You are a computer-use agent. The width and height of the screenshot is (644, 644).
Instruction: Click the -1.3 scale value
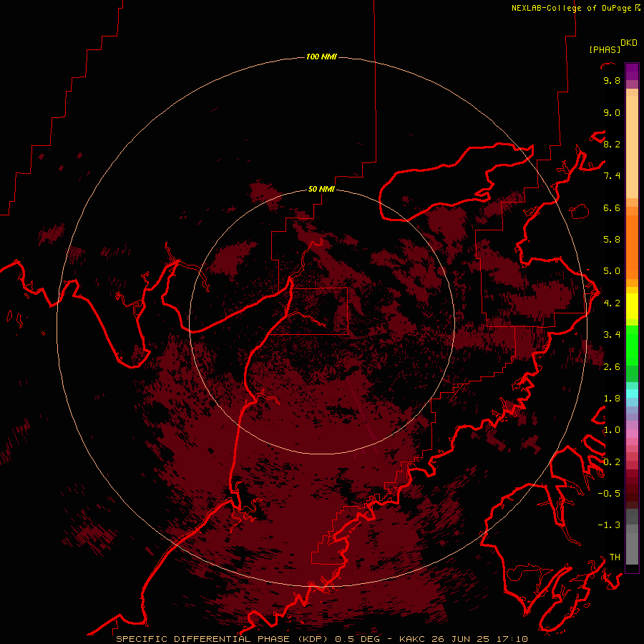pyautogui.click(x=609, y=525)
